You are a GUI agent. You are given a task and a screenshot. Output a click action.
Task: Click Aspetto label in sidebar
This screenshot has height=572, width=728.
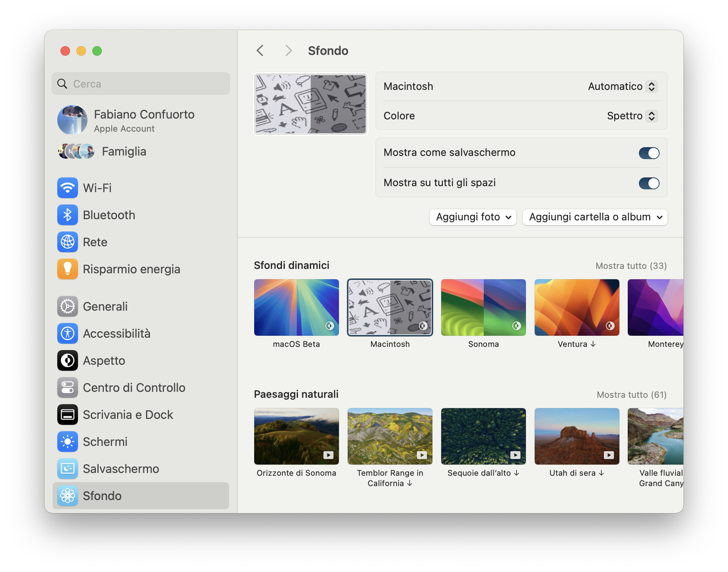104,361
